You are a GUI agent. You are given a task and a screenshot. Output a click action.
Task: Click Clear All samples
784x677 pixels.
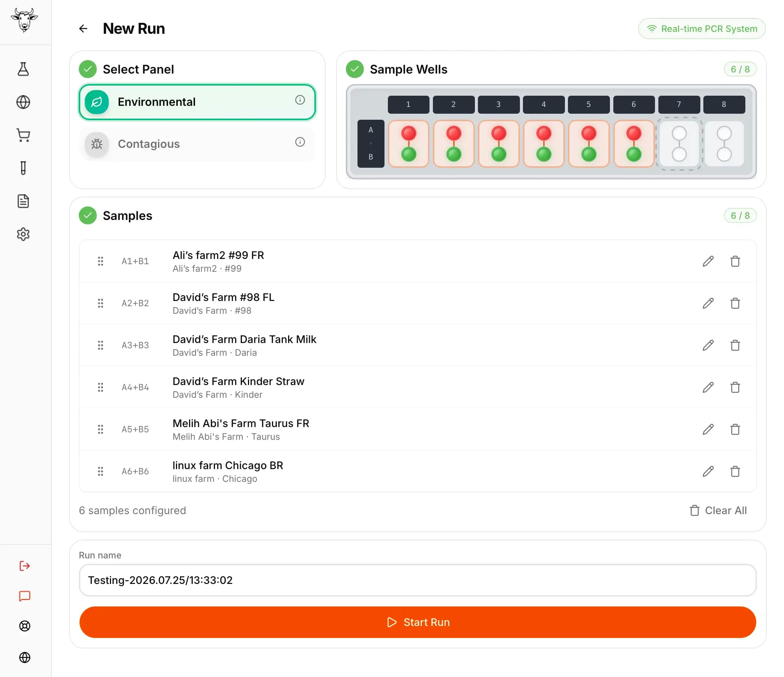718,510
